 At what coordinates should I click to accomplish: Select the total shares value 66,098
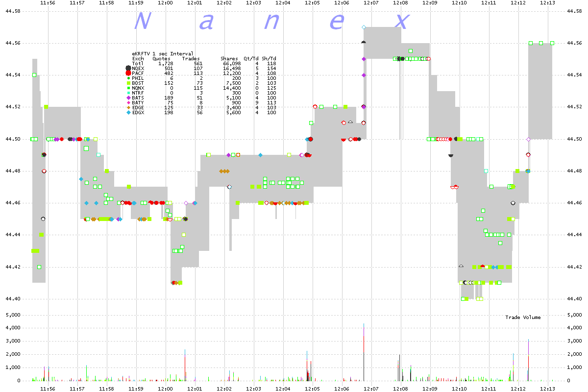(x=232, y=63)
